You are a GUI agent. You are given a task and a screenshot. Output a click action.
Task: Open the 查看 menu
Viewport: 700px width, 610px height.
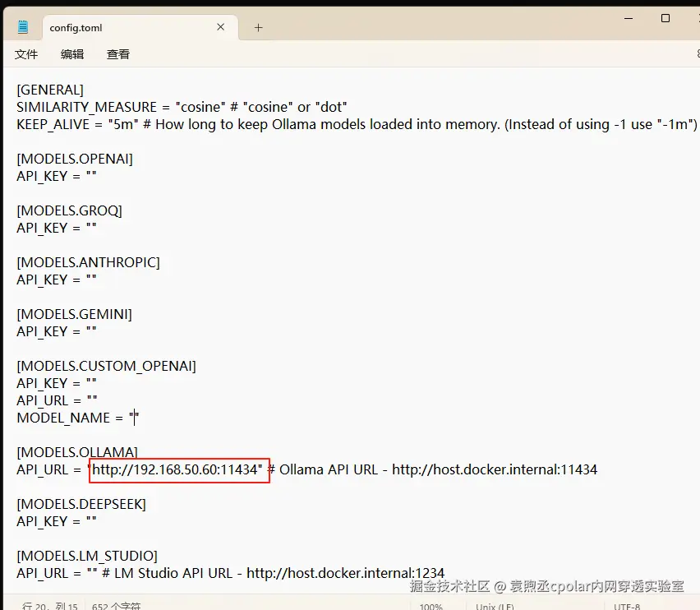[x=118, y=54]
